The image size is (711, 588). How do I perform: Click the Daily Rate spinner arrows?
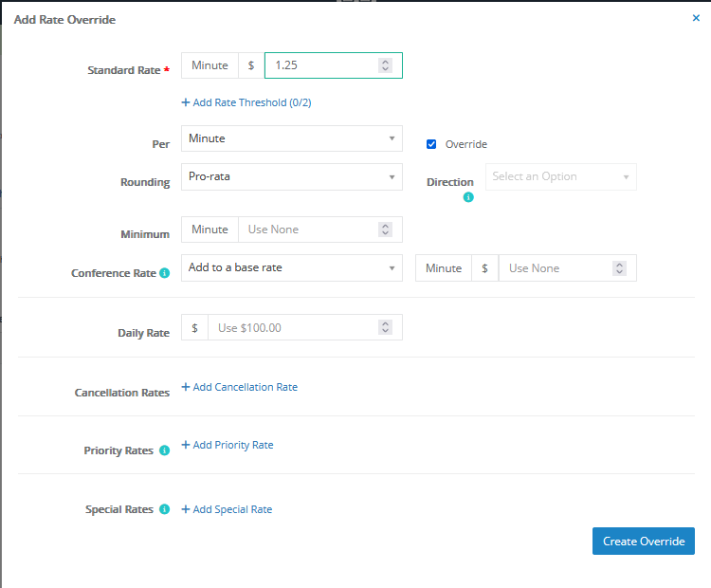385,327
